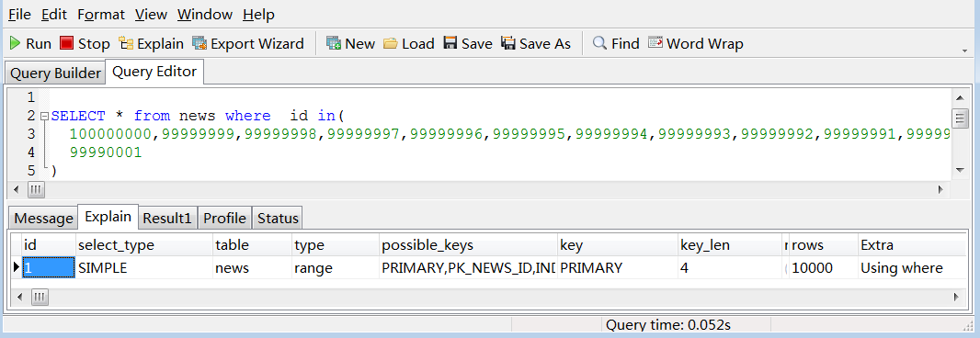Place cursor on line 4 value 99990001
The width and height of the screenshot is (980, 338).
(x=106, y=152)
